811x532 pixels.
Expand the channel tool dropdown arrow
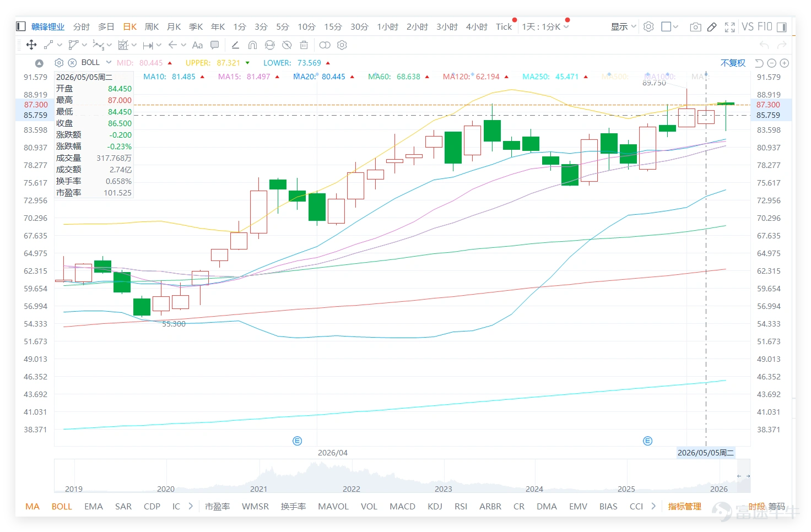pos(84,45)
